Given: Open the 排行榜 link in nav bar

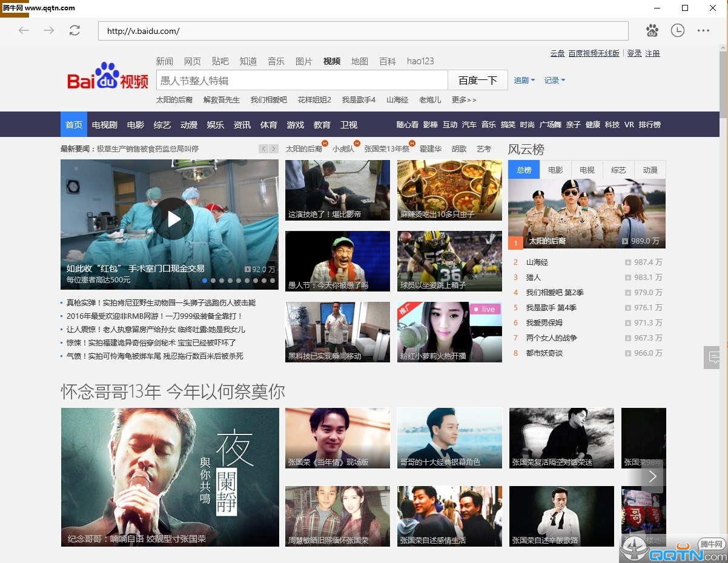Looking at the screenshot, I should pyautogui.click(x=650, y=125).
